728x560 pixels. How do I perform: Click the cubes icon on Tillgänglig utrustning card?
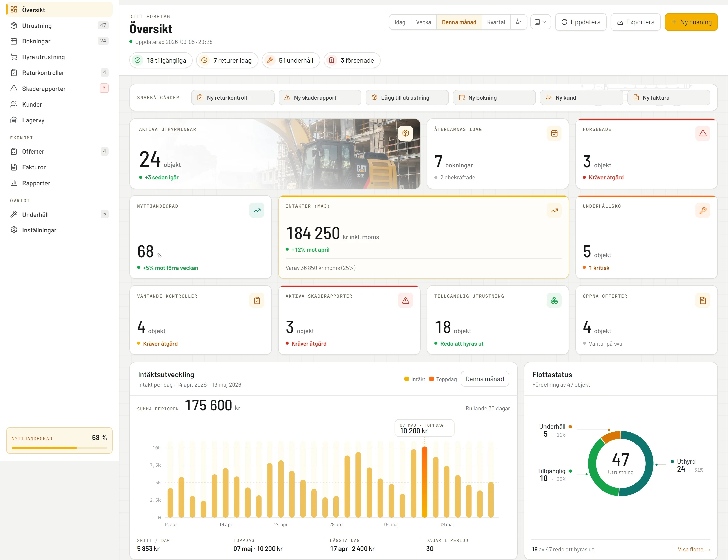point(554,300)
